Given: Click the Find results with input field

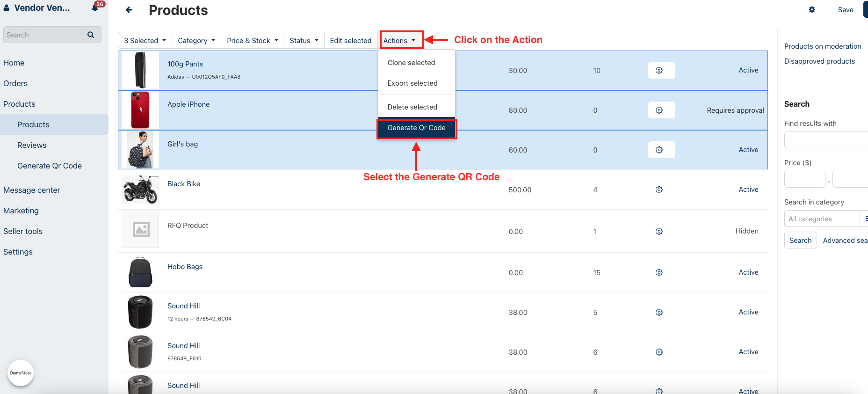Looking at the screenshot, I should tap(825, 140).
